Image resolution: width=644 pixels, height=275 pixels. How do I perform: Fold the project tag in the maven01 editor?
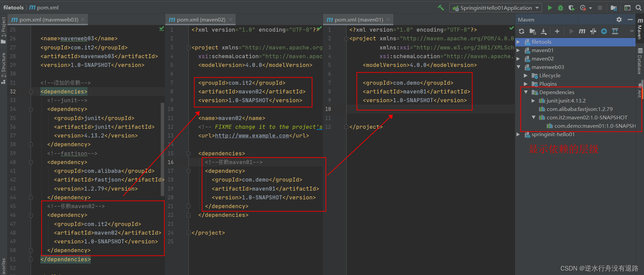point(346,39)
